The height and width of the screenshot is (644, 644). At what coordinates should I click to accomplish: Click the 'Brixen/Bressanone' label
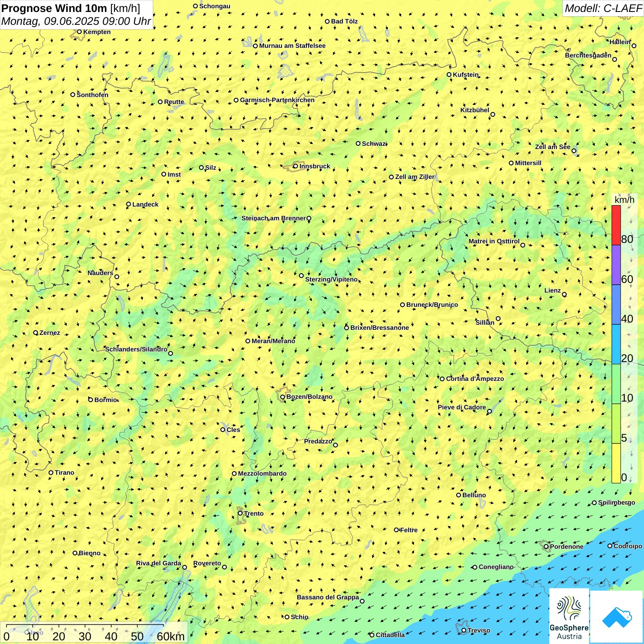click(x=379, y=328)
